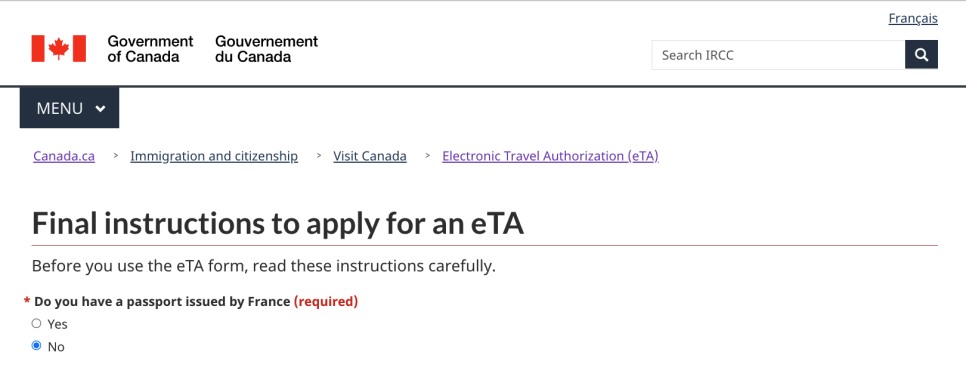Click the 'Gouvernement du Canada' French wordmark

(x=266, y=49)
